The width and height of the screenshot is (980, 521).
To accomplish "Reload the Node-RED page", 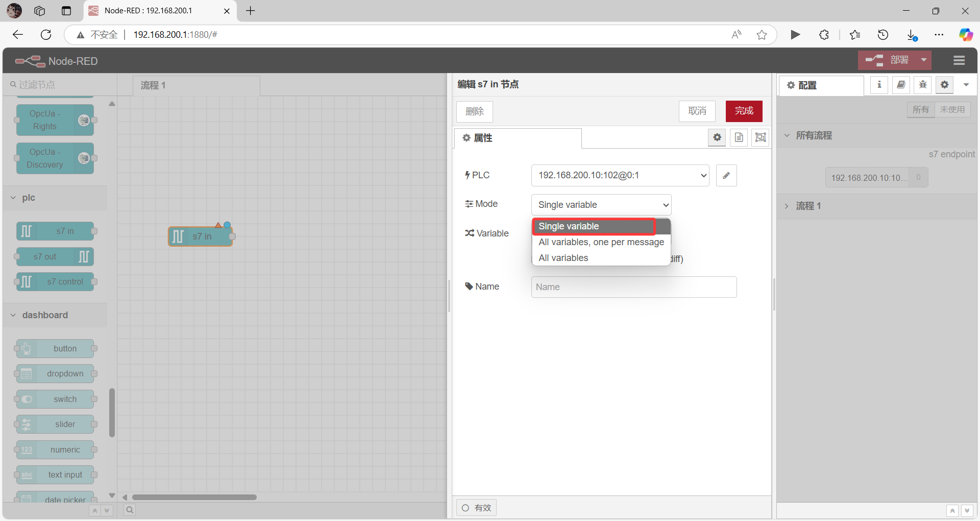I will click(x=46, y=35).
